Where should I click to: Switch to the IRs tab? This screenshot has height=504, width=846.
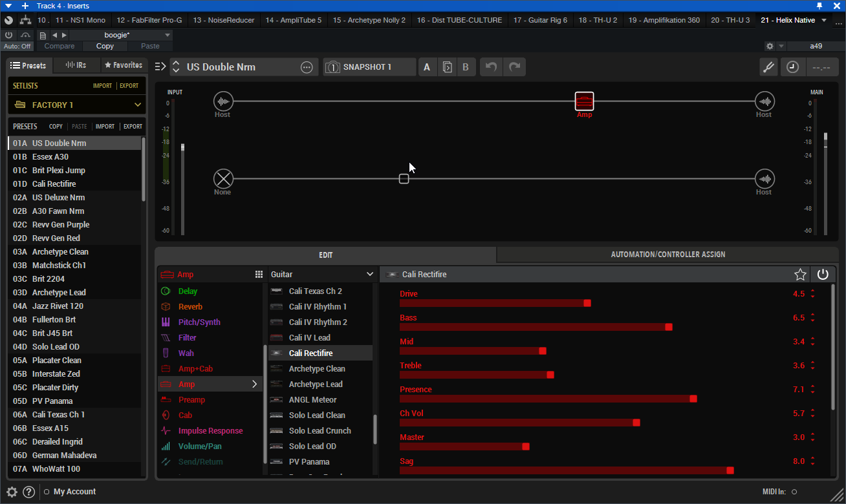click(x=76, y=65)
